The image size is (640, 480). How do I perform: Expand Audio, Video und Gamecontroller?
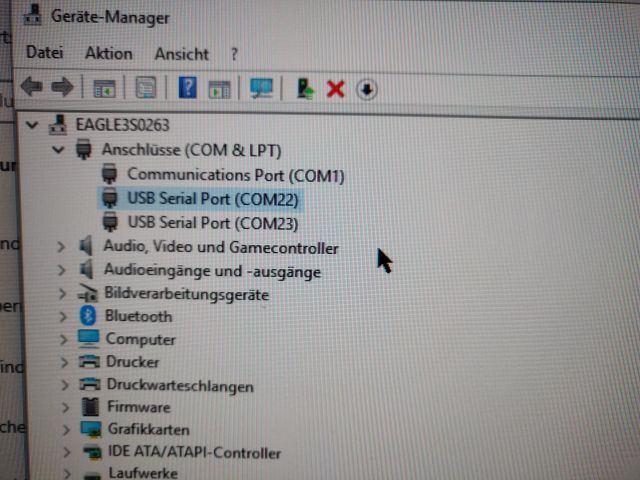click(x=61, y=247)
